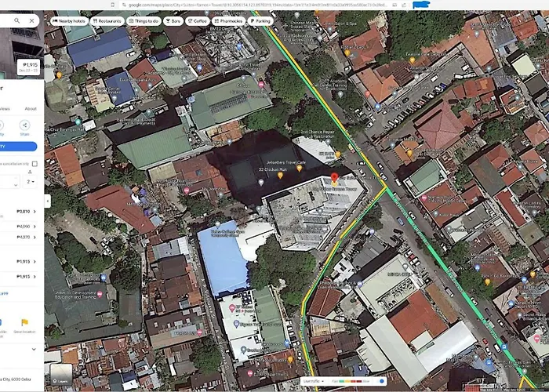Click the Cebu College gym place marker

tap(217, 224)
